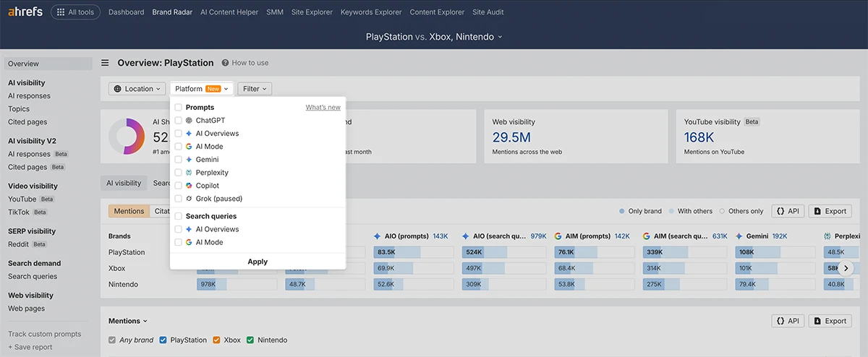Click Export above the brands table

pos(830,211)
